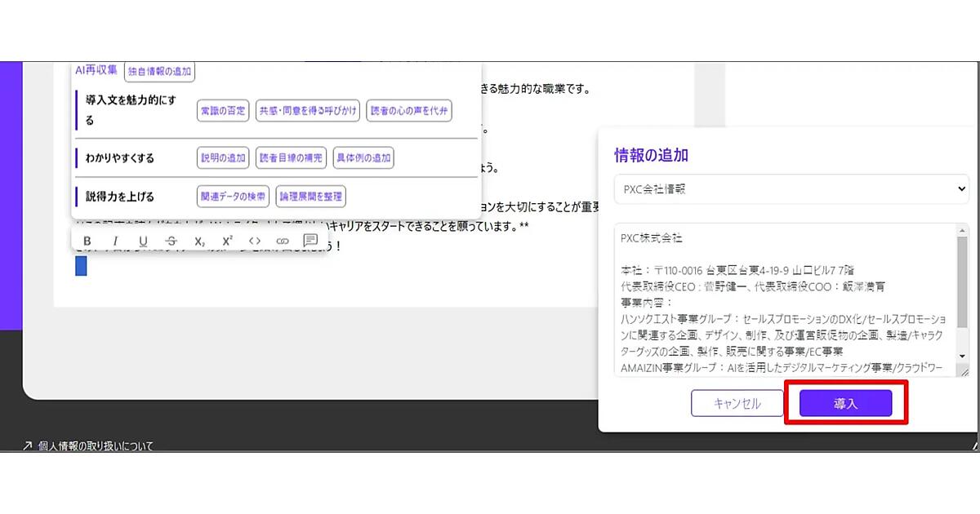Apply strikethrough formatting icon
980x514 pixels.
171,241
